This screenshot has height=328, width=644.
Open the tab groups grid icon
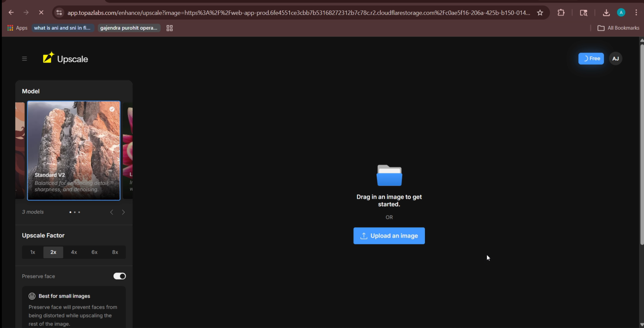170,28
